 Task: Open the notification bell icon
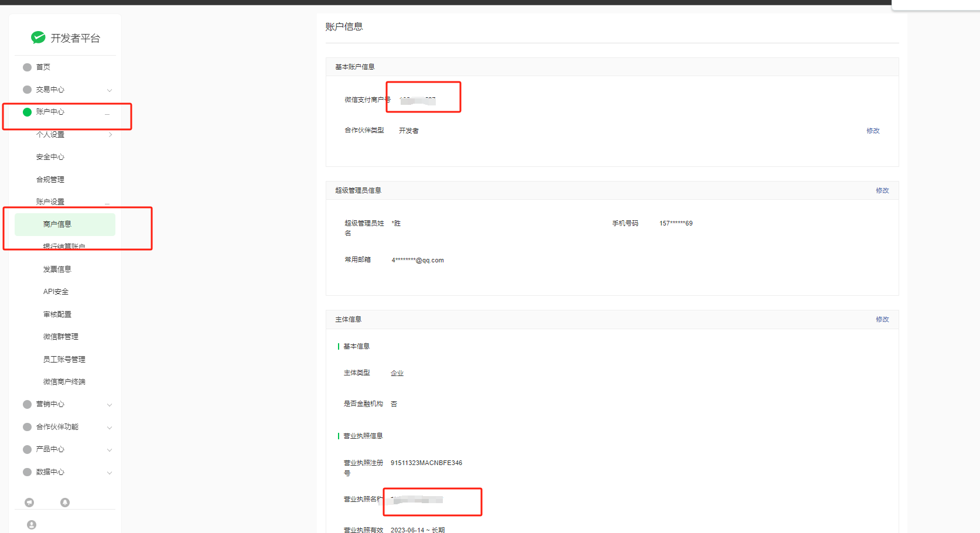(x=65, y=503)
